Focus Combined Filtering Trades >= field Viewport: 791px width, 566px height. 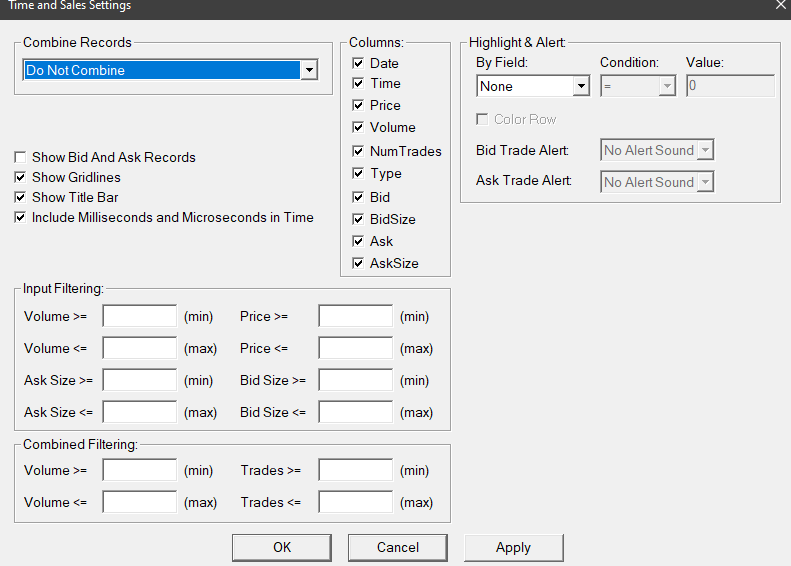pyautogui.click(x=356, y=470)
